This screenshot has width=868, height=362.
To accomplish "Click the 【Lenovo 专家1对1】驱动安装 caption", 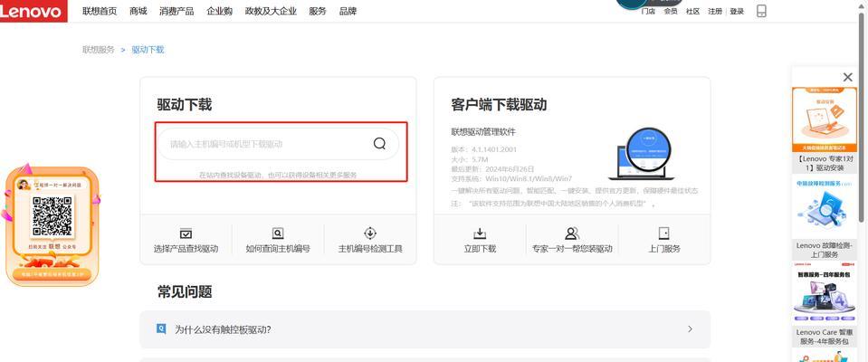I will tap(825, 163).
